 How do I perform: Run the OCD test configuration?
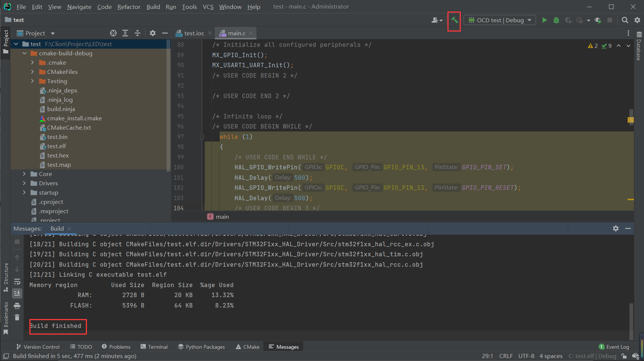coord(544,20)
